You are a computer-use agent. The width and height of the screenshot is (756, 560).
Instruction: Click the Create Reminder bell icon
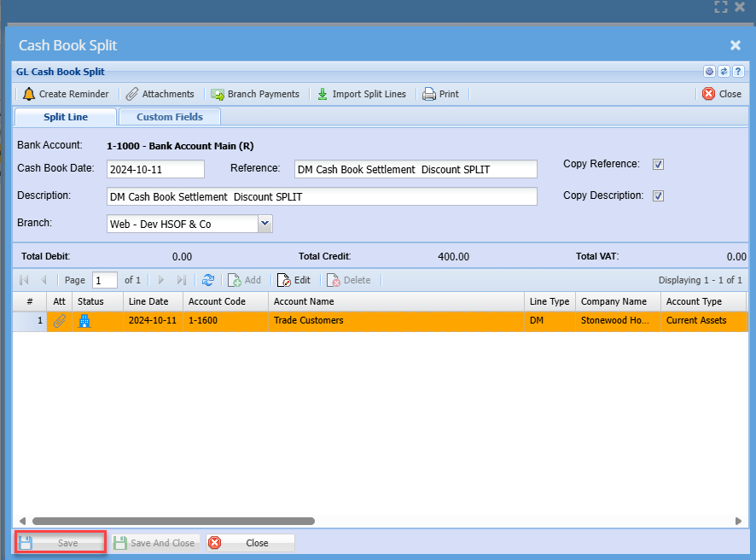click(x=29, y=94)
